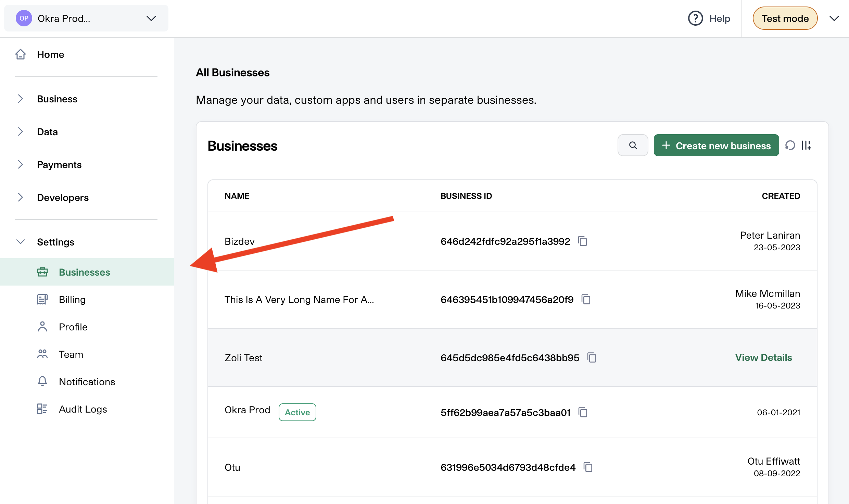Expand the Payments section chevron
This screenshot has height=504, width=849.
coord(21,164)
